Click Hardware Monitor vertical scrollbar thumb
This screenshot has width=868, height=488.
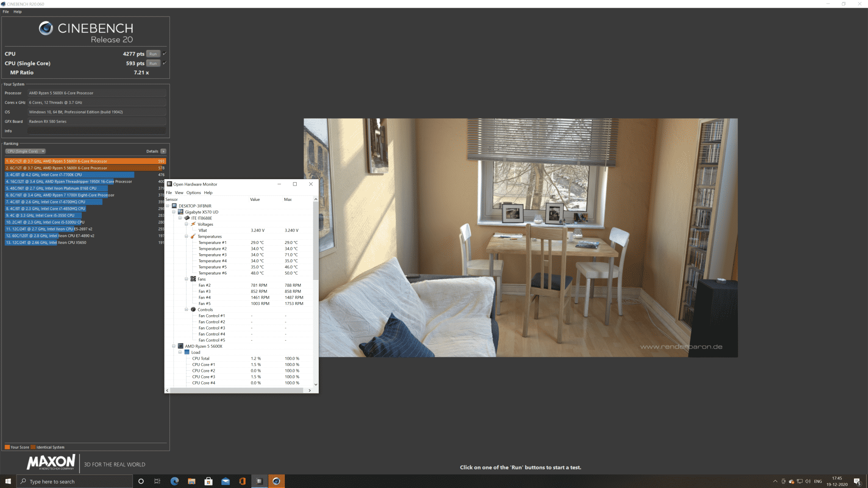point(316,241)
